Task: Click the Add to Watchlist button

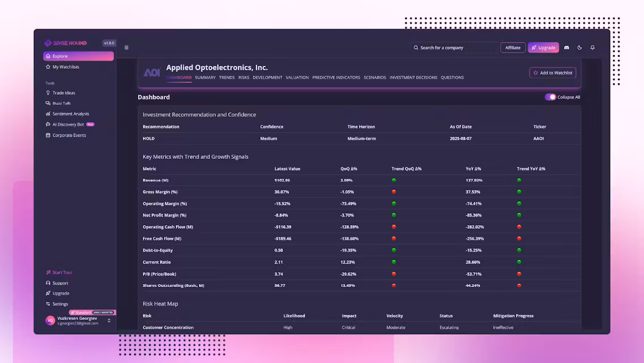Action: pos(552,73)
